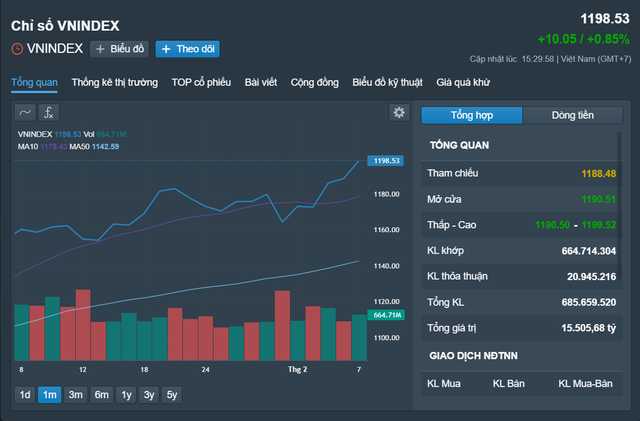The height and width of the screenshot is (421, 640).
Task: Open chart settings gear icon
Action: (399, 113)
